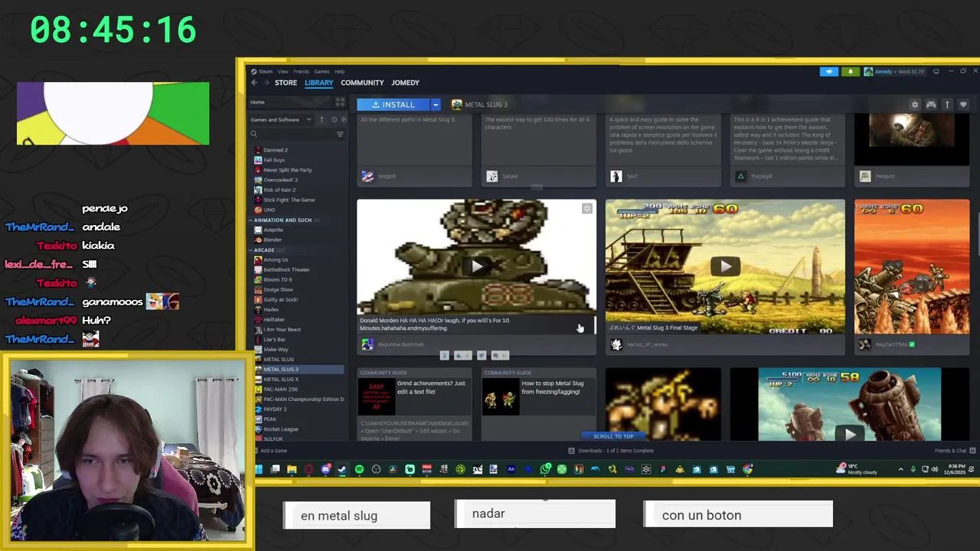
Task: Select Blender in the library list
Action: point(273,240)
